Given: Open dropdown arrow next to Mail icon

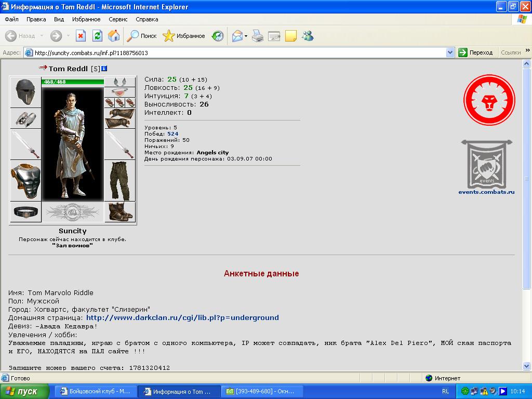Looking at the screenshot, I should click(x=246, y=36).
